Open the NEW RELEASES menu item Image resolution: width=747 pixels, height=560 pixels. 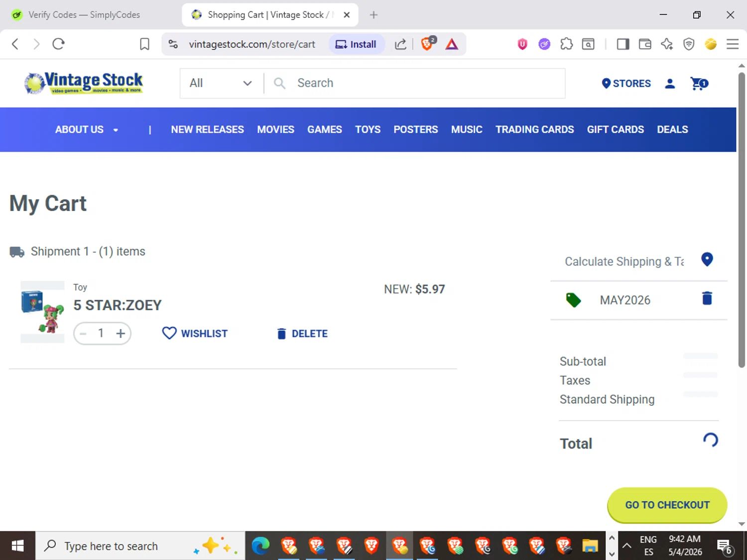pyautogui.click(x=208, y=129)
